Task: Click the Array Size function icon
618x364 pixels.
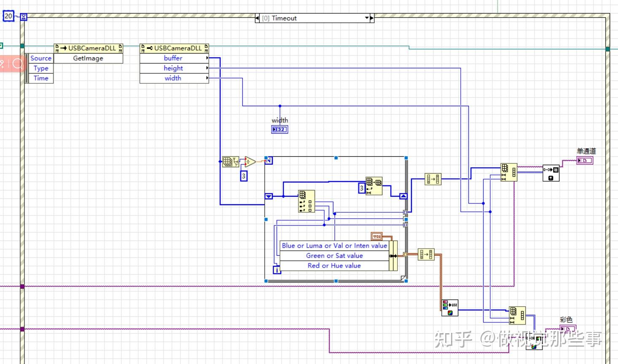Action: [230, 161]
